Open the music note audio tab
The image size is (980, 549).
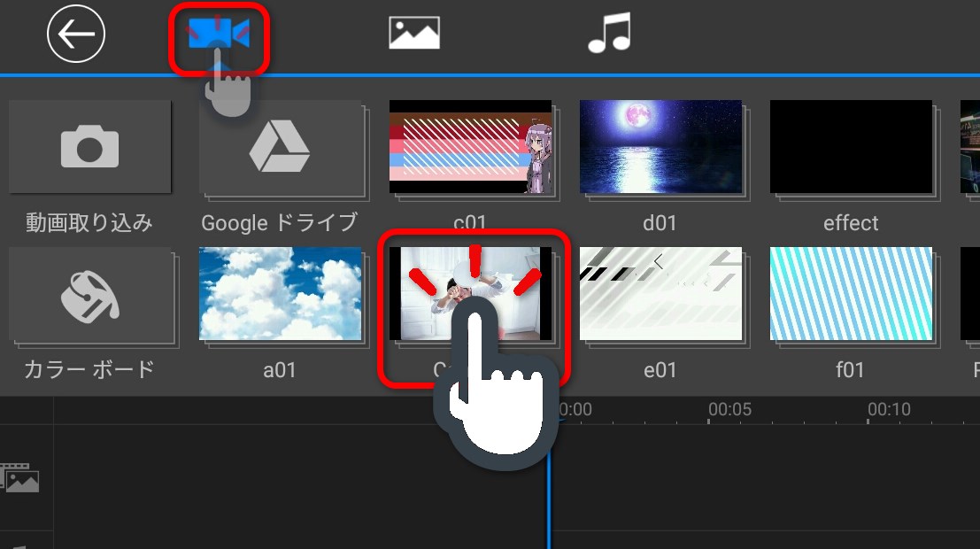[610, 34]
